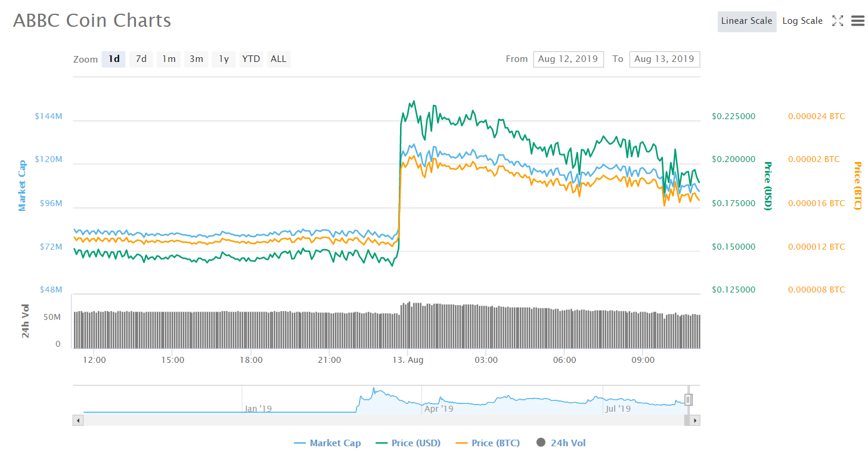Click the 06:00 time axis label
This screenshot has width=868, height=451.
click(565, 360)
